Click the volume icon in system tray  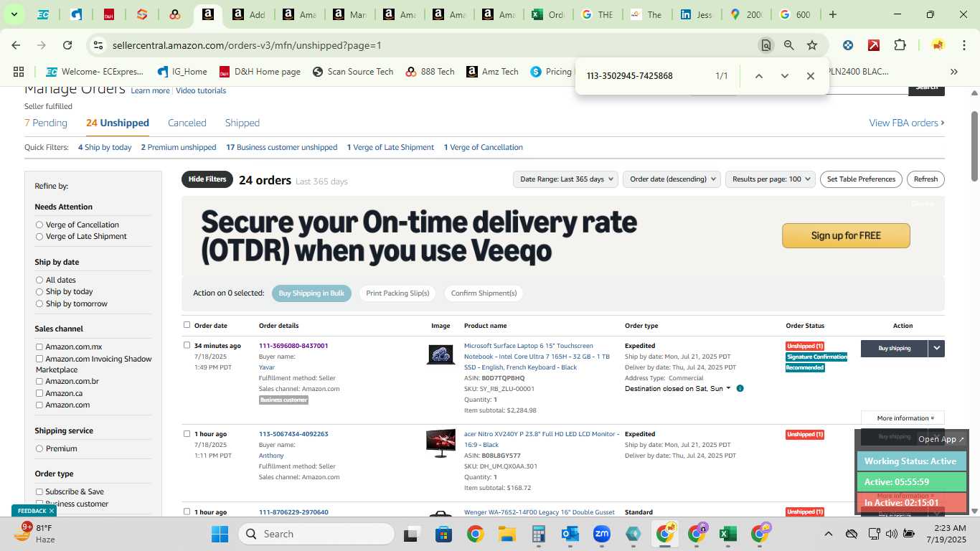click(891, 534)
